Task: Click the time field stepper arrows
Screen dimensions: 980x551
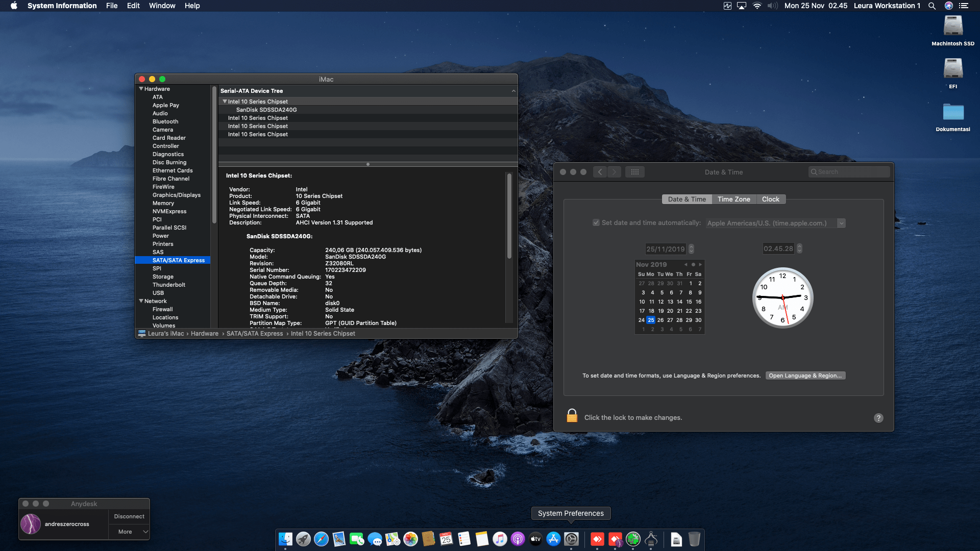Action: click(799, 248)
